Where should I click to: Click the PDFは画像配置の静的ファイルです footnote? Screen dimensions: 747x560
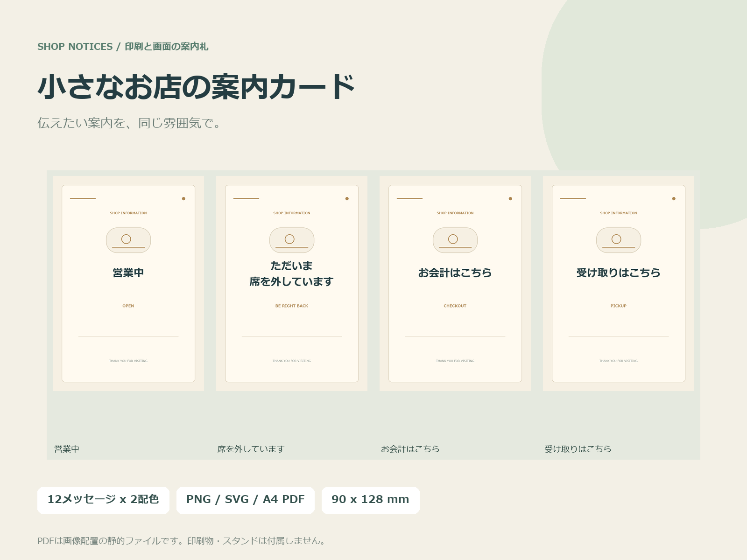click(x=182, y=541)
